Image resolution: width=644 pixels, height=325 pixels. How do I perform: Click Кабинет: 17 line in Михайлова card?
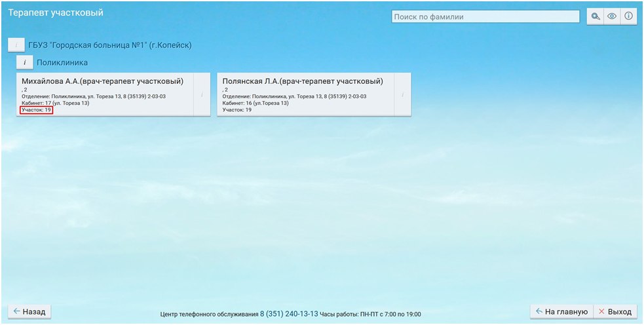pyautogui.click(x=56, y=104)
